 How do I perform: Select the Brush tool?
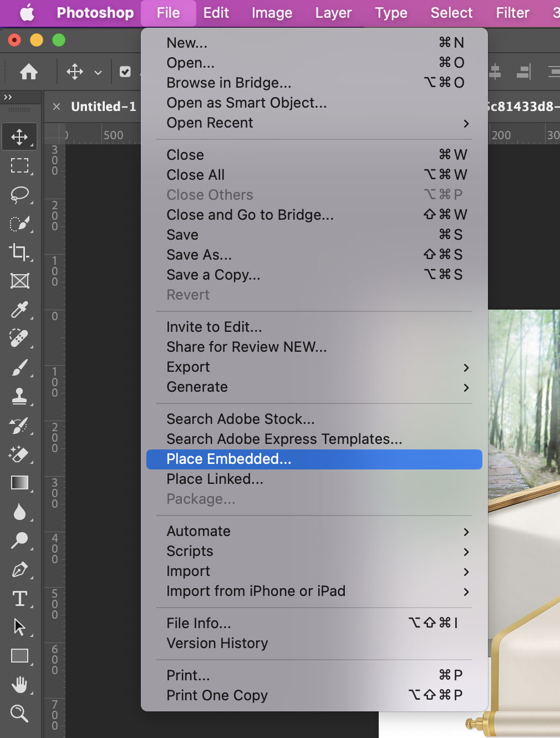point(20,367)
